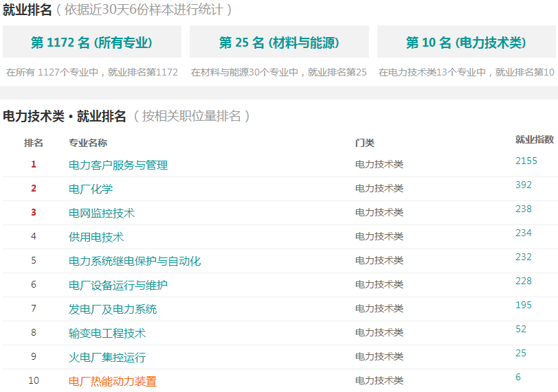Click the 电力技术类 · 就业排名 section heading

tap(65, 116)
